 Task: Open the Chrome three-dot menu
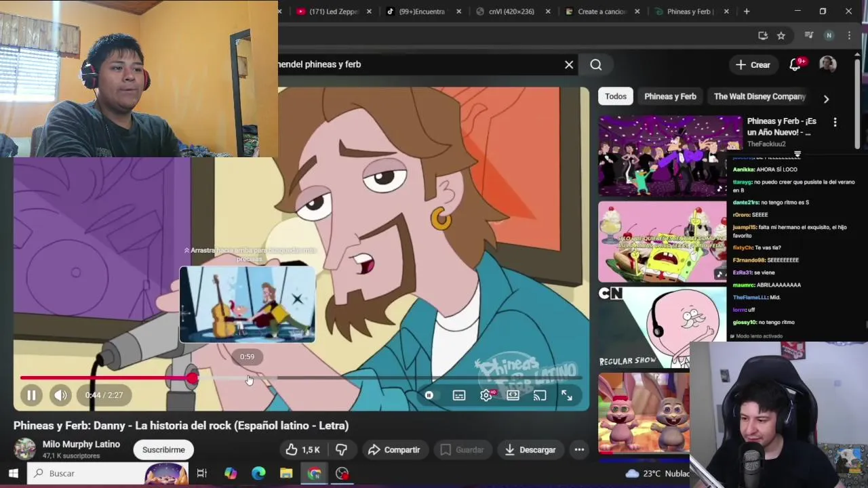[849, 35]
